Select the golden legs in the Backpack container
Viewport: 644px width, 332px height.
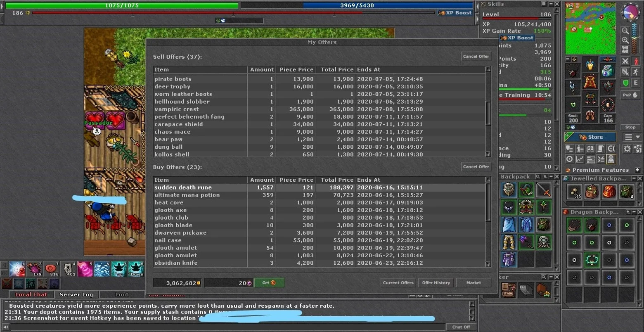pyautogui.click(x=508, y=242)
